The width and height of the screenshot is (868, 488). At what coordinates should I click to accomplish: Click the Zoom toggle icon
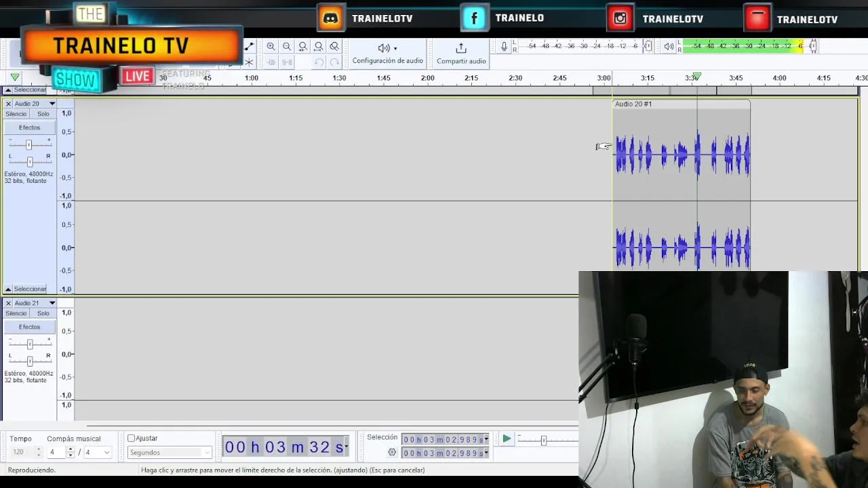(x=334, y=47)
